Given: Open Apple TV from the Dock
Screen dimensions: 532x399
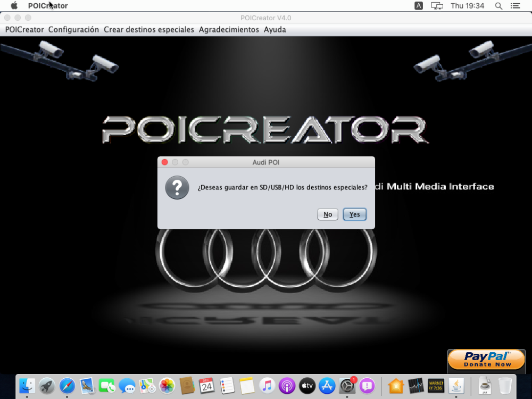Looking at the screenshot, I should (307, 386).
